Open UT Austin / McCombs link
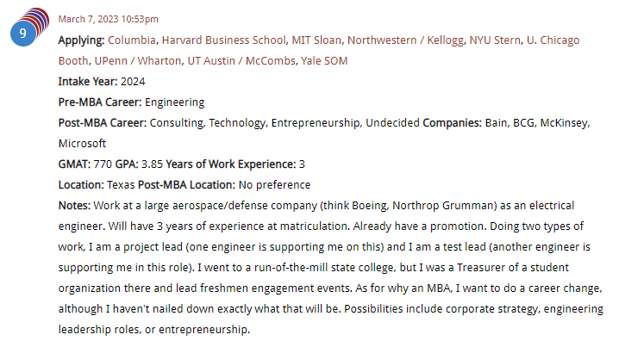This screenshot has height=341, width=644. click(x=241, y=61)
